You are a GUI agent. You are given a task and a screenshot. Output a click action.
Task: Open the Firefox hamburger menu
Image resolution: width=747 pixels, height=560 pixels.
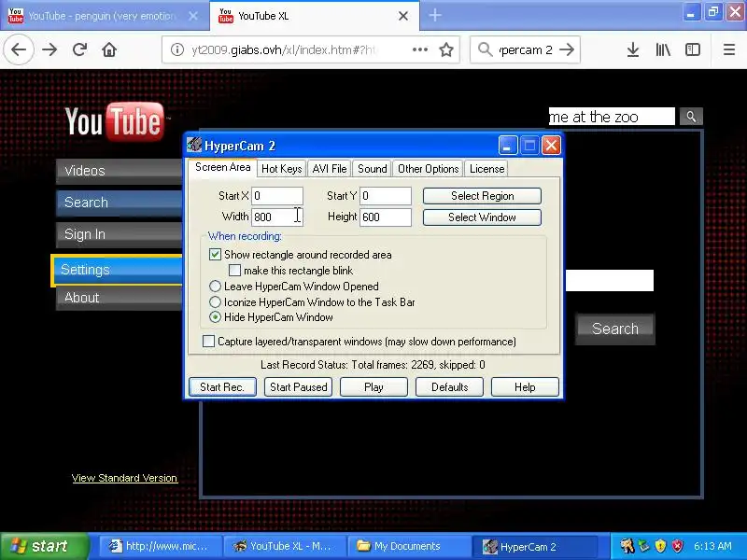729,49
